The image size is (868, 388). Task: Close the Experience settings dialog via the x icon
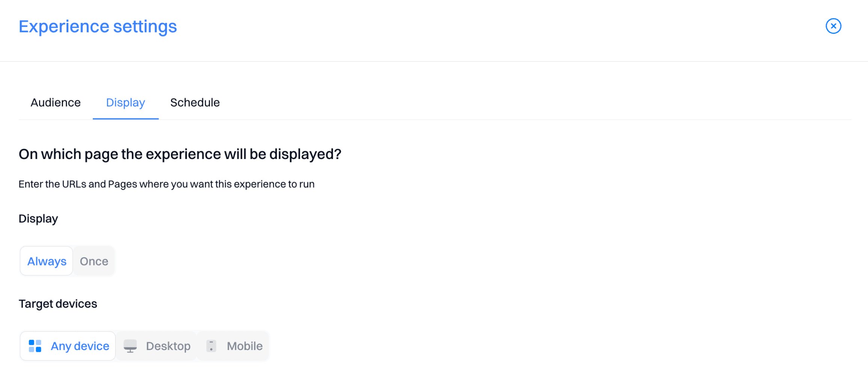[833, 26]
